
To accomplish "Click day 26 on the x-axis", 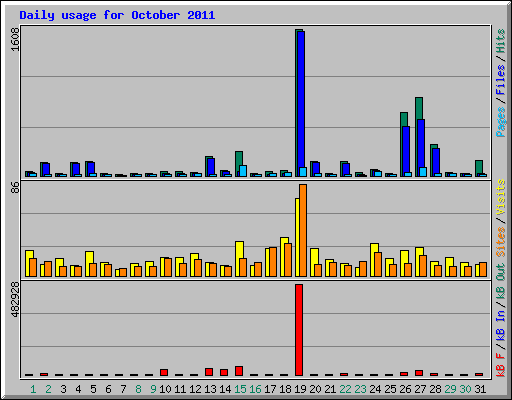I will pos(405,389).
